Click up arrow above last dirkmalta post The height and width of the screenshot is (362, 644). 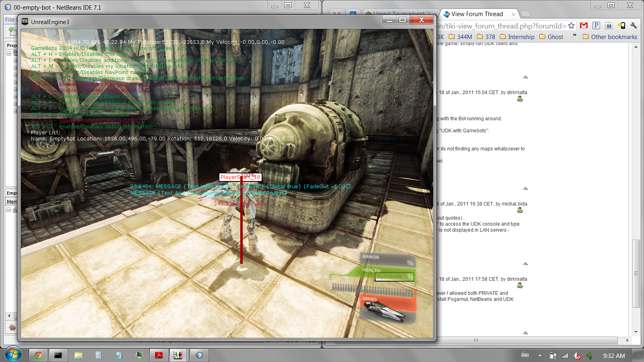click(525, 263)
